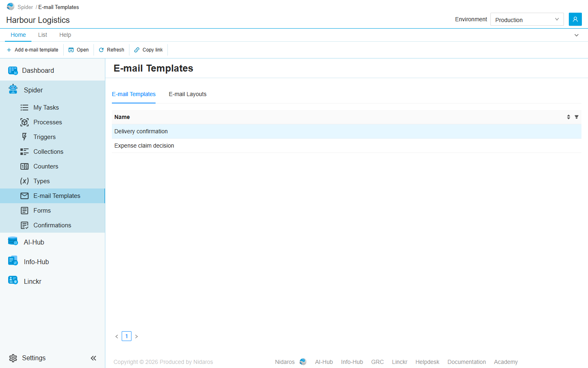Click the Spider robot sidebar icon
Image resolution: width=588 pixels, height=368 pixels.
click(13, 89)
